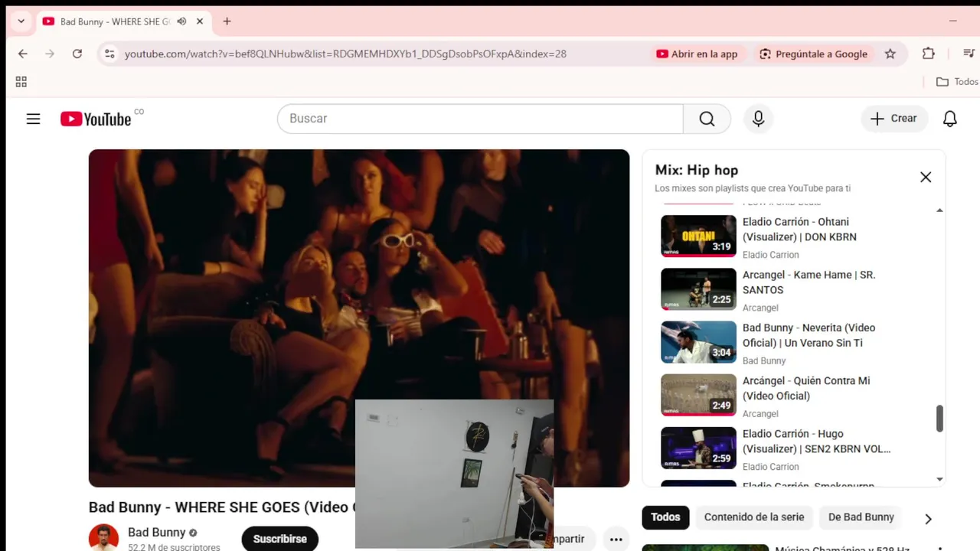Open Arcángel - Quién Contra Mi title
Viewport: 980px width, 551px height.
[806, 388]
